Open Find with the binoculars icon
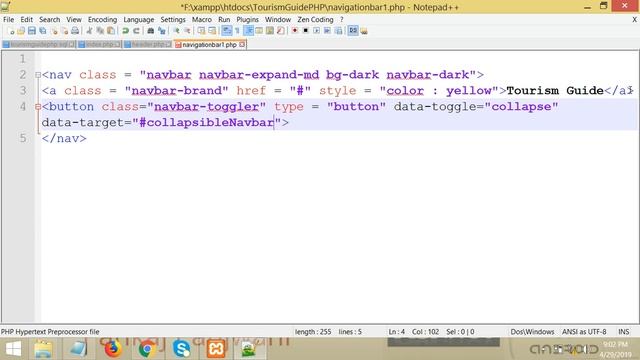 tap(151, 31)
